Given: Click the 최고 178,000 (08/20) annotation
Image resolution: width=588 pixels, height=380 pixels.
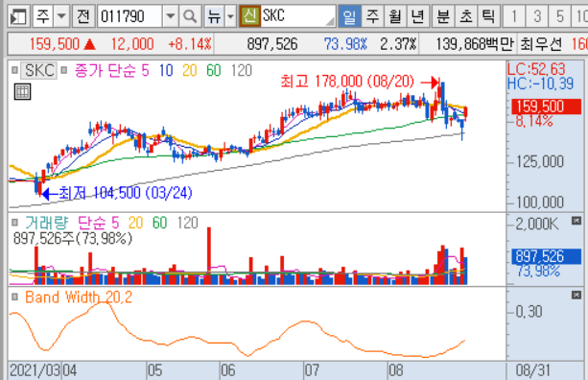Looking at the screenshot, I should click(347, 82).
